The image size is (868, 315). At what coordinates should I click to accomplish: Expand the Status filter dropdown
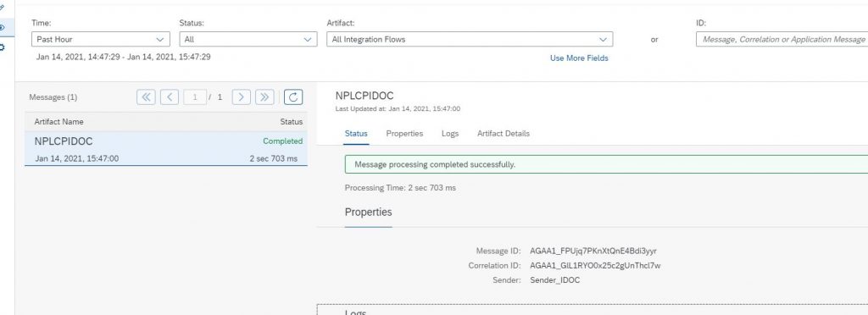(248, 39)
